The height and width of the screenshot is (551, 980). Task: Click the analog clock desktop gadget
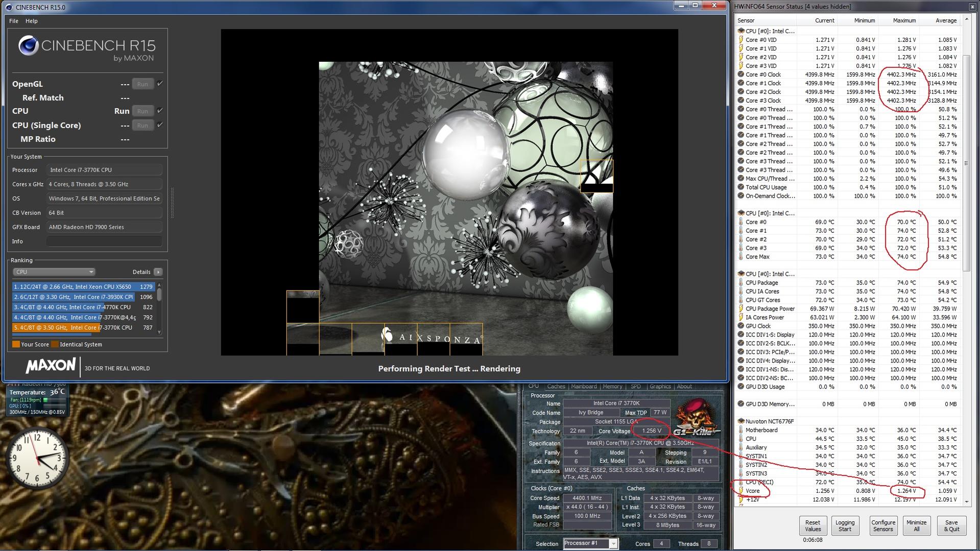pos(37,458)
